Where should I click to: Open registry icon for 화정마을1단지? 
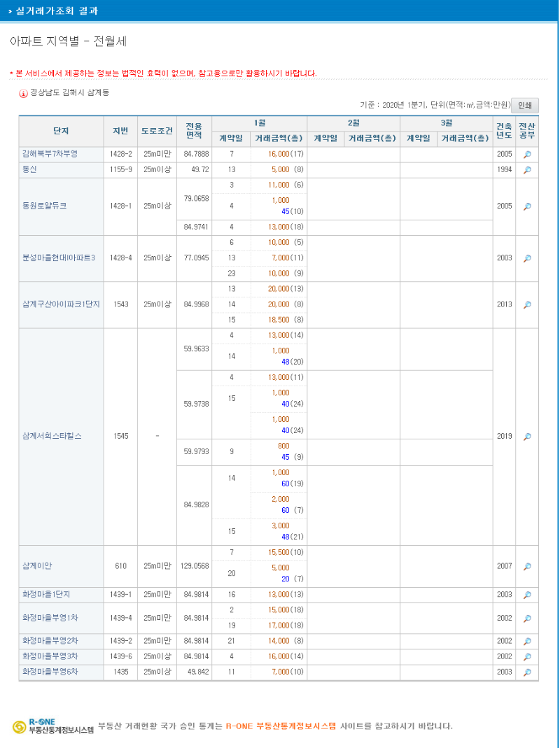click(527, 595)
